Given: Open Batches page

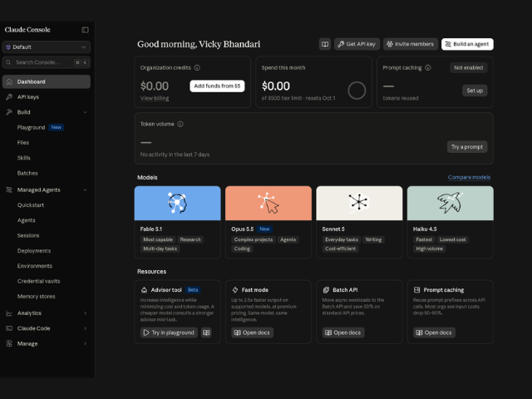Looking at the screenshot, I should [x=27, y=173].
